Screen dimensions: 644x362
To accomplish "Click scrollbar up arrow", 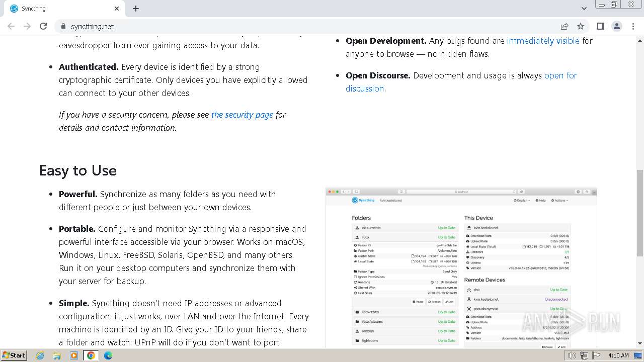I will click(639, 40).
